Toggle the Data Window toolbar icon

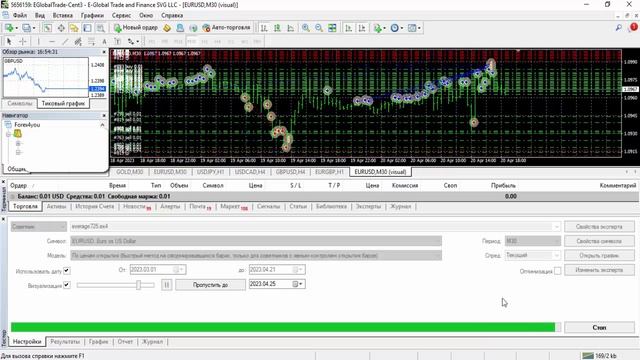(61, 28)
